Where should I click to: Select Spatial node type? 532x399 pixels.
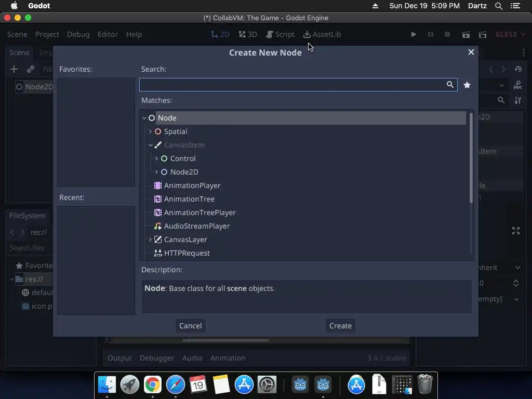(176, 131)
